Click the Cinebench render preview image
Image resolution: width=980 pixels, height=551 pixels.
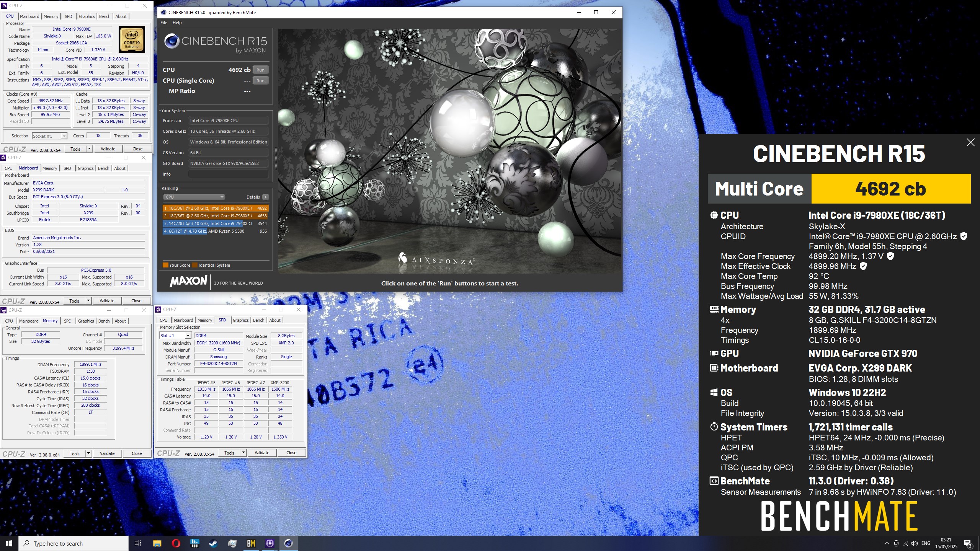(449, 151)
